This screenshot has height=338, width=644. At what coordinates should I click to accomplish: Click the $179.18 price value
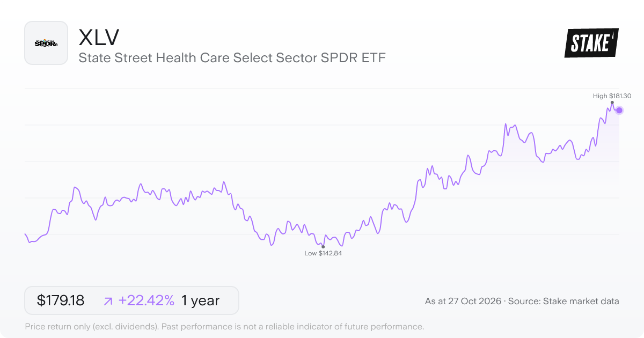pos(61,301)
